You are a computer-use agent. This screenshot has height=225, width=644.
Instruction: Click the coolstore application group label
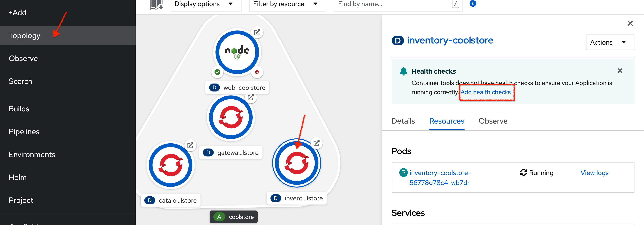click(x=234, y=217)
